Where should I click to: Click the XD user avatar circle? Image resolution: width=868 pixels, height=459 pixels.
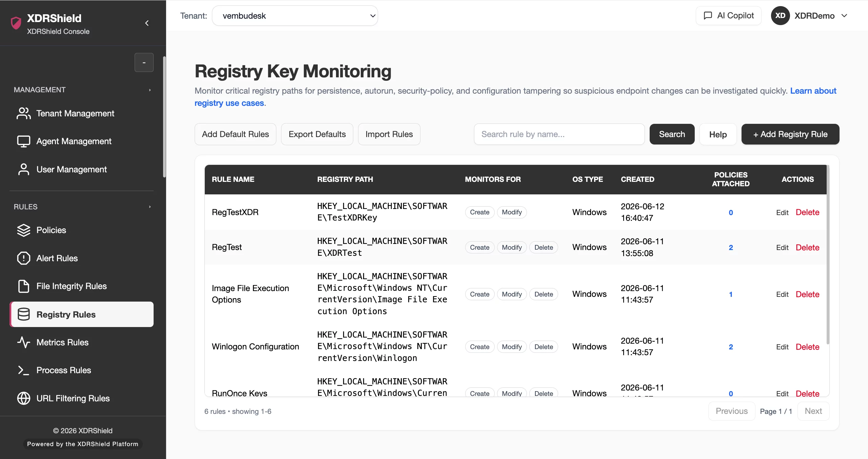point(780,16)
